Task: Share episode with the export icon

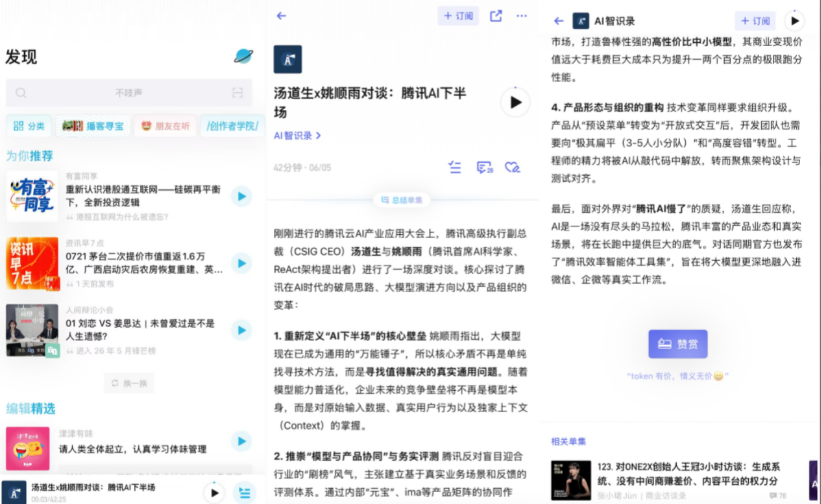Action: pyautogui.click(x=496, y=16)
